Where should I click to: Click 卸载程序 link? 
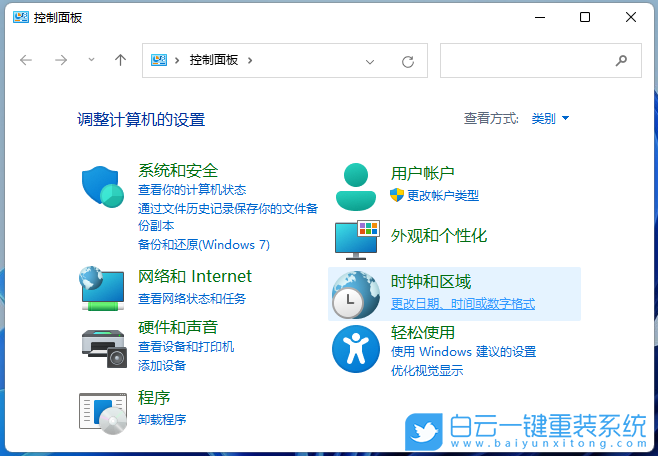[x=162, y=420]
